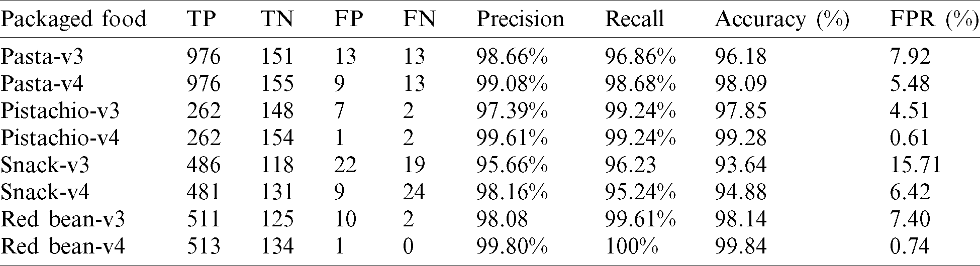Click the FN column header
The image size is (980, 266).
point(419,19)
